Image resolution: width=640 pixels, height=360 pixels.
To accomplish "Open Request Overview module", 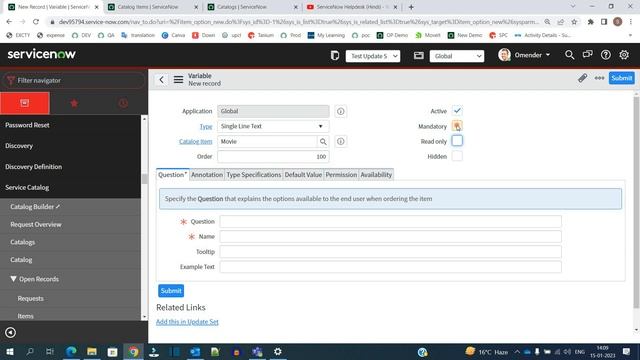I will 36,224.
